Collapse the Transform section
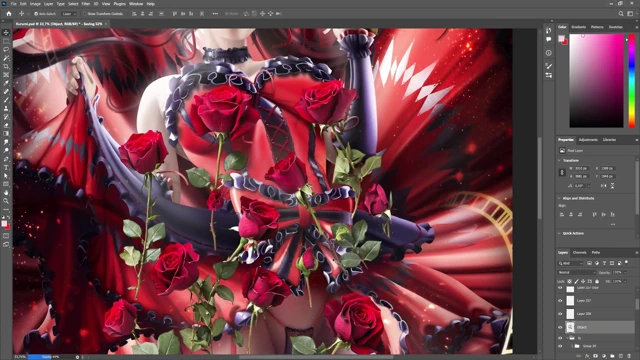The height and width of the screenshot is (360, 640). [559, 160]
